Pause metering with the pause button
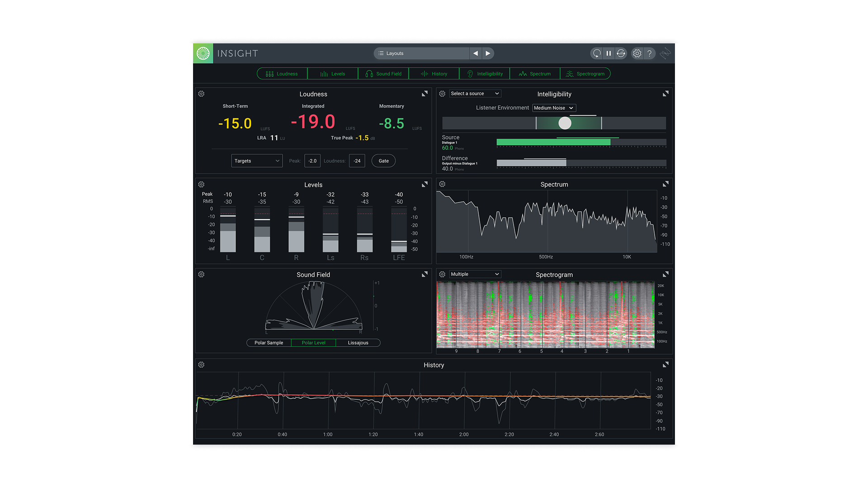Viewport: 868px width, 488px height. click(x=609, y=53)
